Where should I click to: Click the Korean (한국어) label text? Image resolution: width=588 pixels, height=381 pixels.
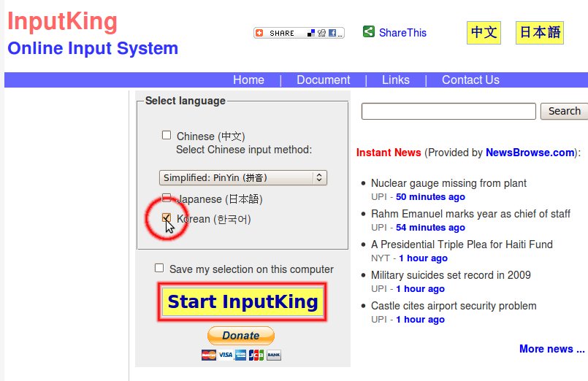click(214, 219)
